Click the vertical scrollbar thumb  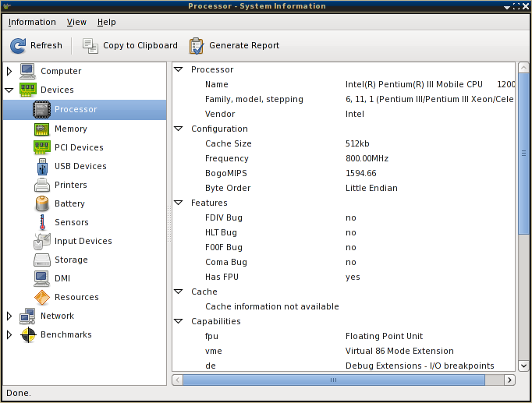[523, 154]
